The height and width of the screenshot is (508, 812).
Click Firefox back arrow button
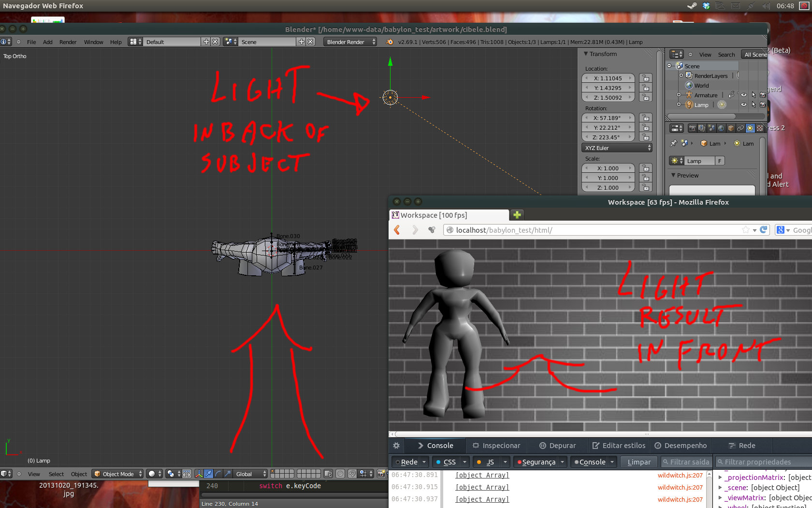(397, 230)
